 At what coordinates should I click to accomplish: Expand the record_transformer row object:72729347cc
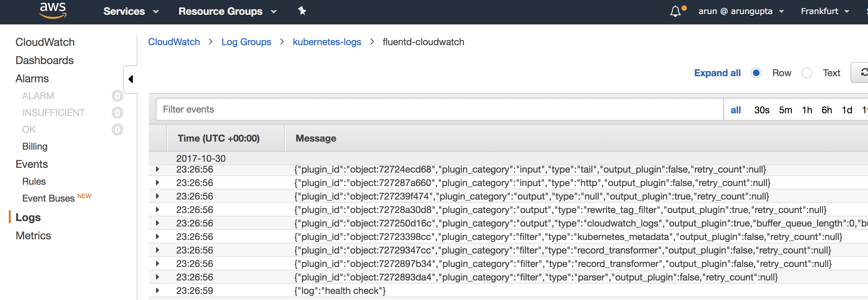point(157,250)
